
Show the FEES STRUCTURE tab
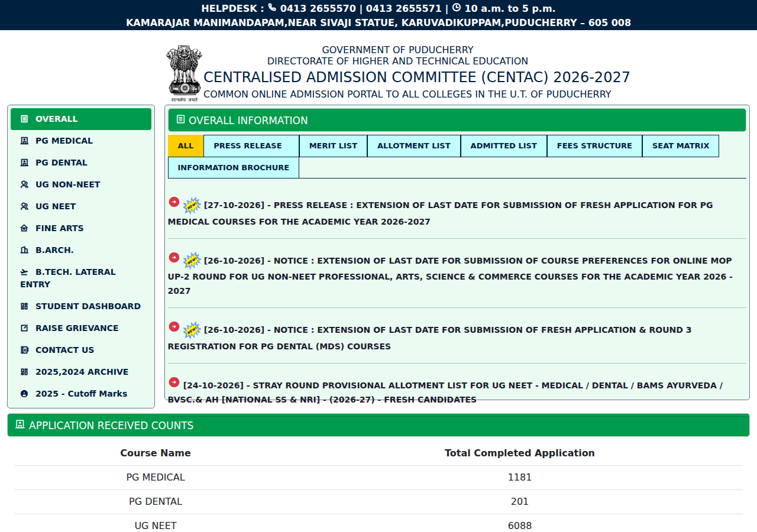pos(594,146)
